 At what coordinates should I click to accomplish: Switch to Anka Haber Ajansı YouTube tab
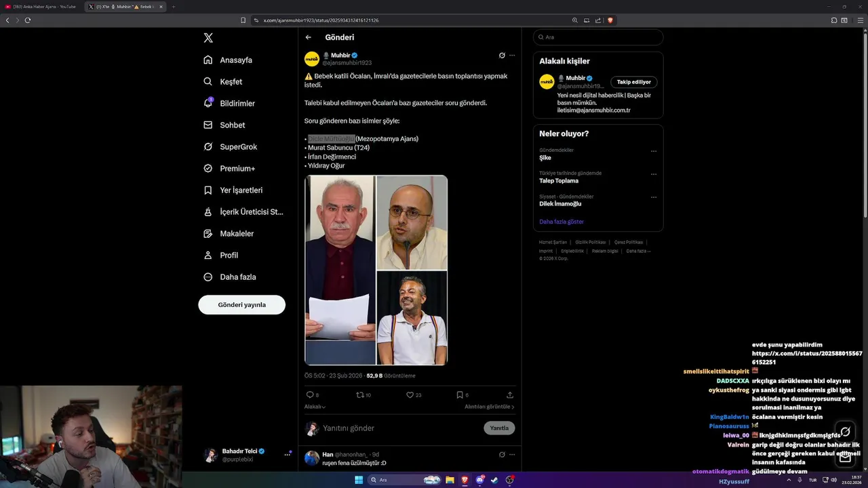[x=41, y=7]
